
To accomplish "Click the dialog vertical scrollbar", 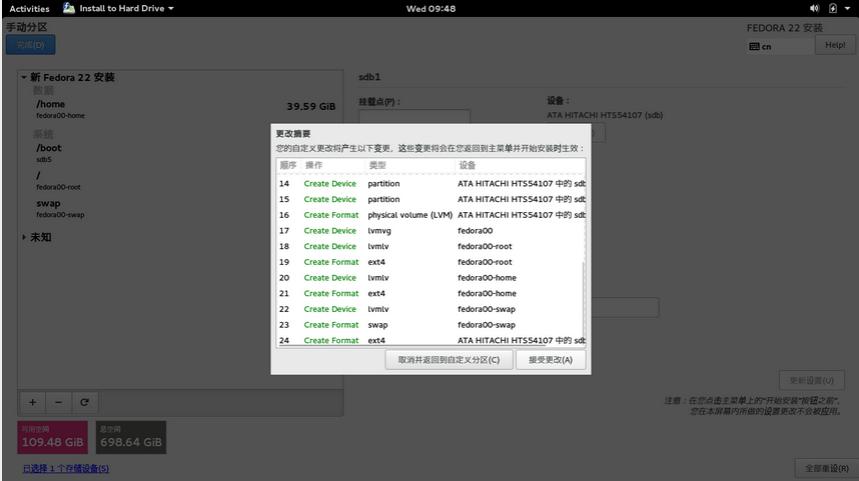I will [x=583, y=301].
